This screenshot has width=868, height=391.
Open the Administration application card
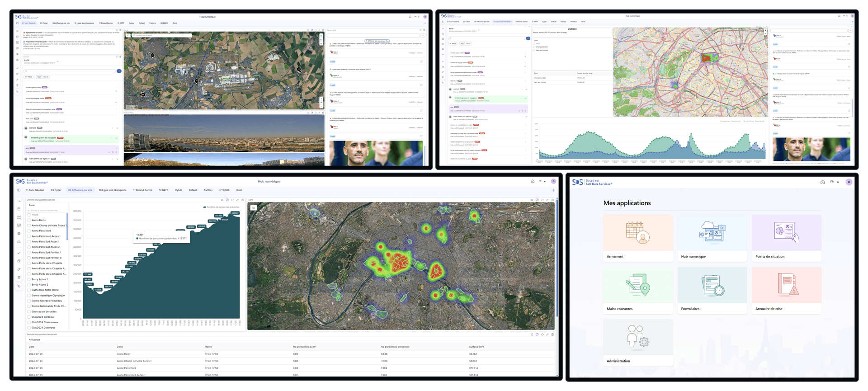pyautogui.click(x=638, y=343)
